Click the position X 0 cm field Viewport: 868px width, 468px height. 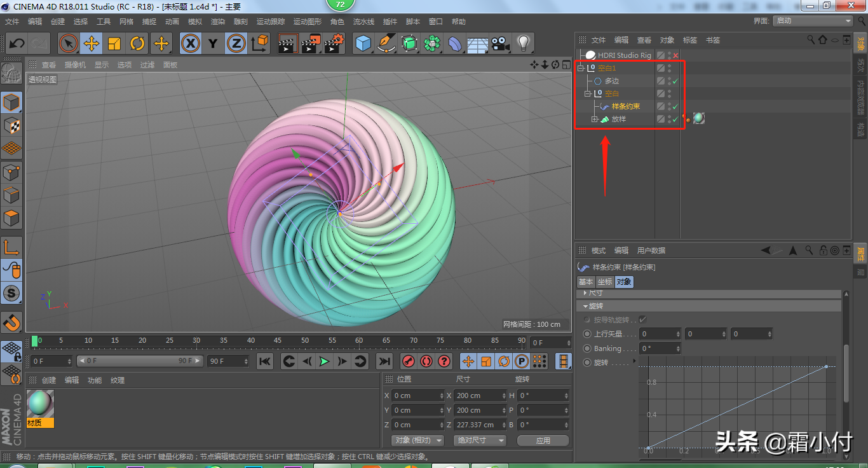tap(417, 396)
